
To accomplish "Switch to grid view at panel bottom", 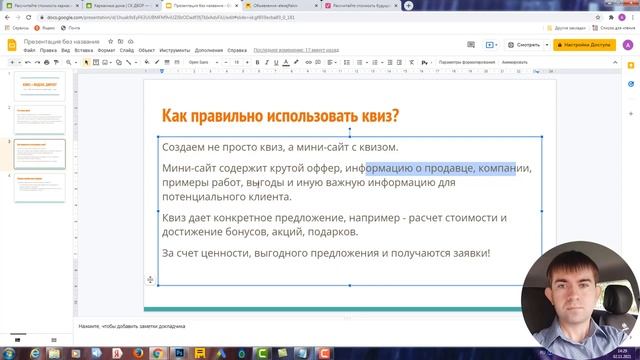I will [54, 340].
